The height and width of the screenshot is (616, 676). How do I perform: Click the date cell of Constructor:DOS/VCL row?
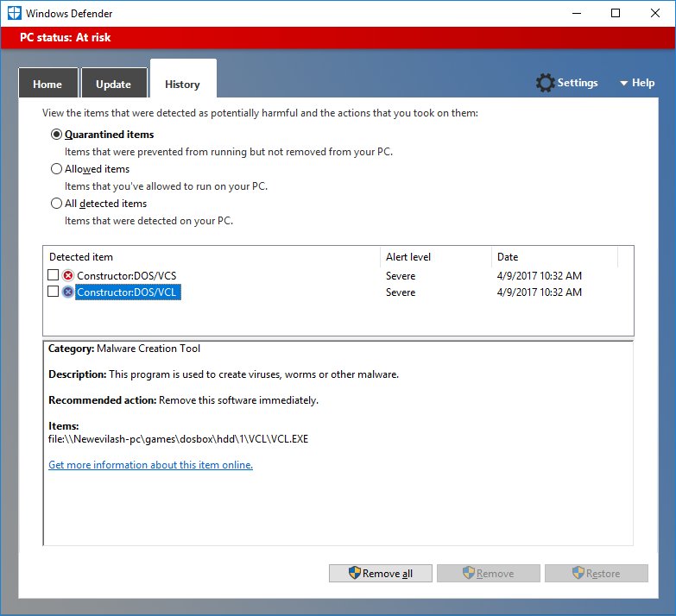tap(540, 292)
